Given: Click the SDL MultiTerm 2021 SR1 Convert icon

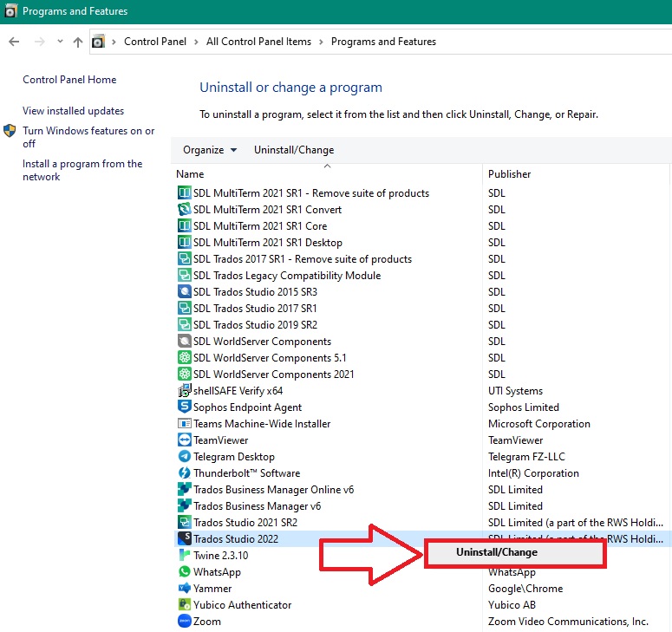Looking at the screenshot, I should coord(185,210).
